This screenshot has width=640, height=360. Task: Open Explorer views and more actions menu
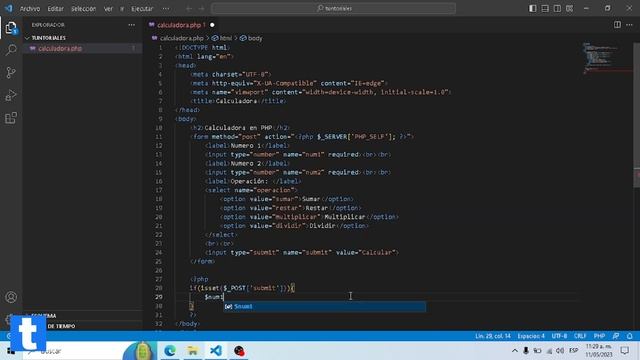tap(131, 25)
